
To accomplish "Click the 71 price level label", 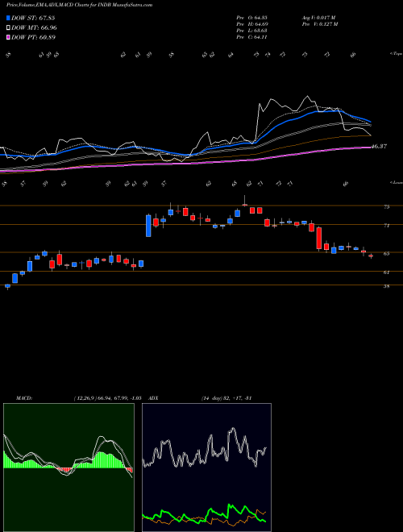I will [x=387, y=225].
